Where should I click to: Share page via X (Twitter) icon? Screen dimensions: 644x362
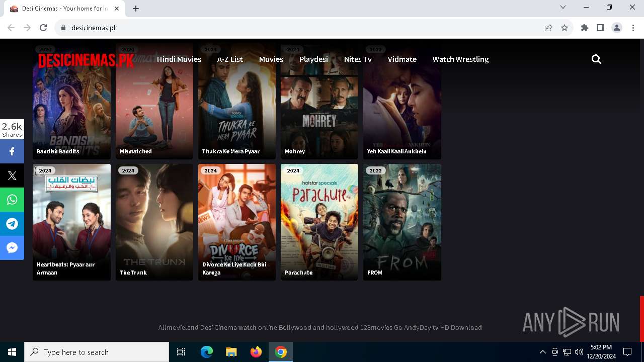(12, 175)
